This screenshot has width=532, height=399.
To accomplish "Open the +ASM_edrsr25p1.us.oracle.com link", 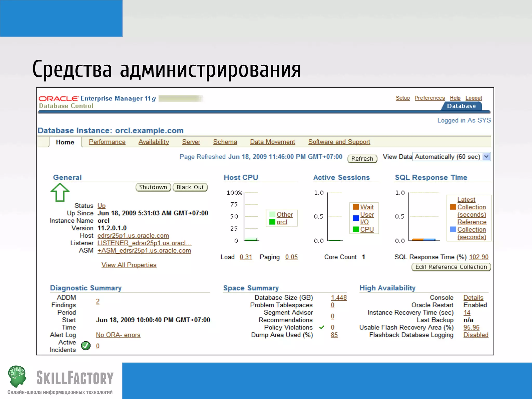I will tap(144, 251).
